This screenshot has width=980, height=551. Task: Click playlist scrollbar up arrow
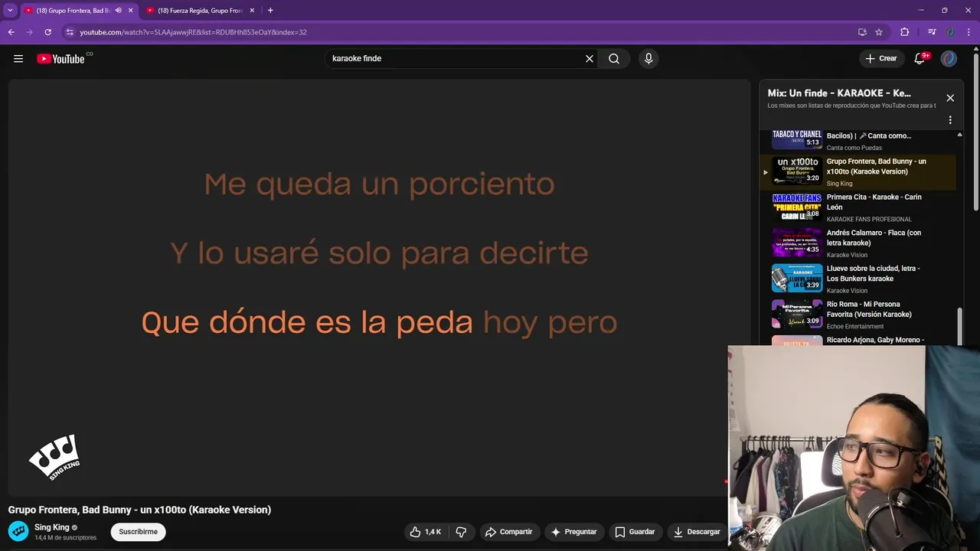pyautogui.click(x=959, y=135)
